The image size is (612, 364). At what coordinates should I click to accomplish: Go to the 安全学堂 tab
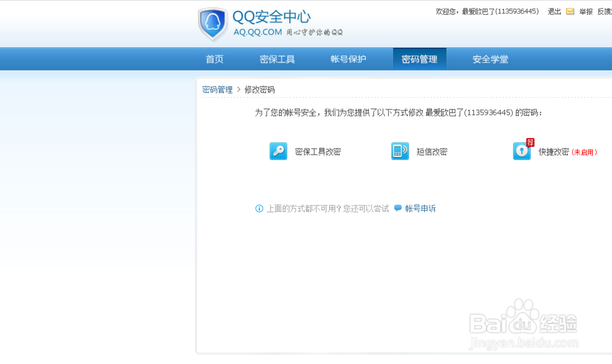point(491,59)
